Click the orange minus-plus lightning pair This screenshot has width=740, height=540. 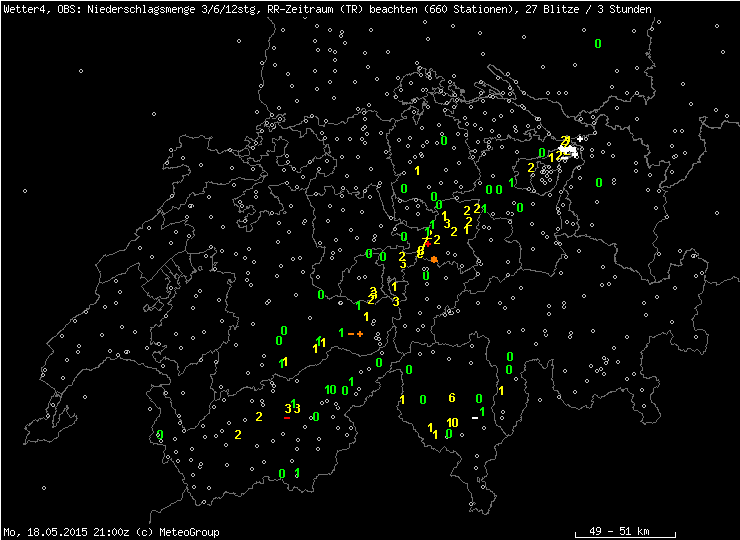355,334
